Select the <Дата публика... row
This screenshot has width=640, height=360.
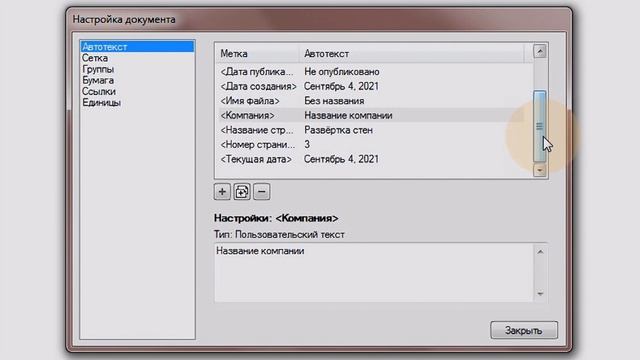371,71
